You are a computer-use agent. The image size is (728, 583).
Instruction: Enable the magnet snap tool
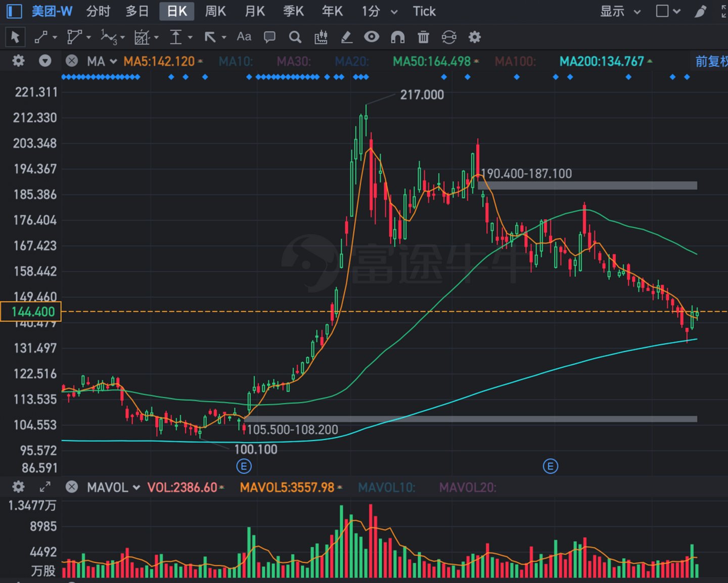click(x=398, y=37)
